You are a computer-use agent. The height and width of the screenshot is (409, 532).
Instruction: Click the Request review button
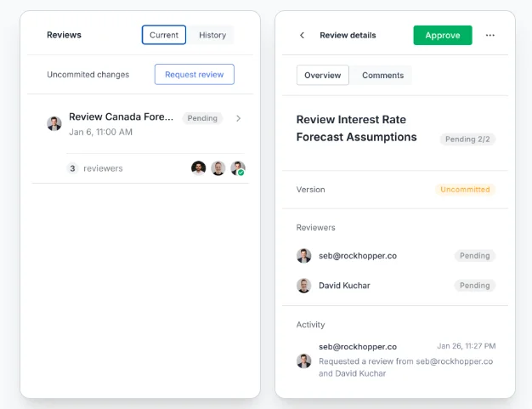click(x=194, y=74)
